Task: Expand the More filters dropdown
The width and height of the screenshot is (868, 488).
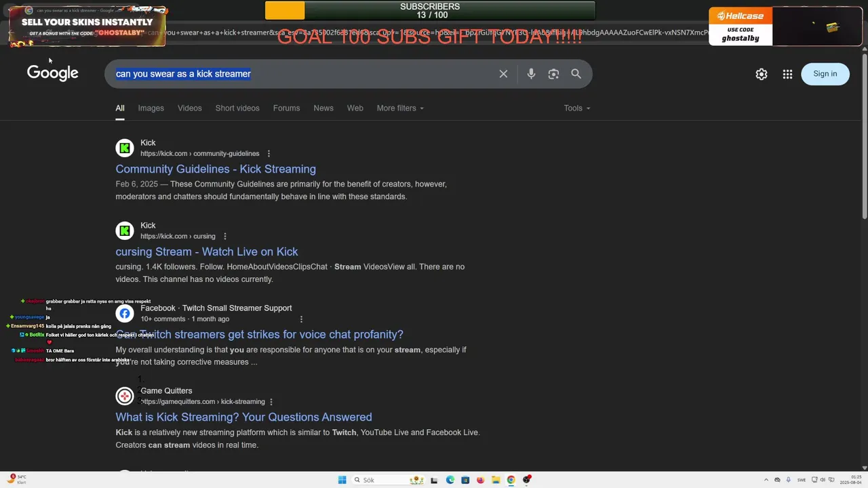Action: tap(400, 108)
